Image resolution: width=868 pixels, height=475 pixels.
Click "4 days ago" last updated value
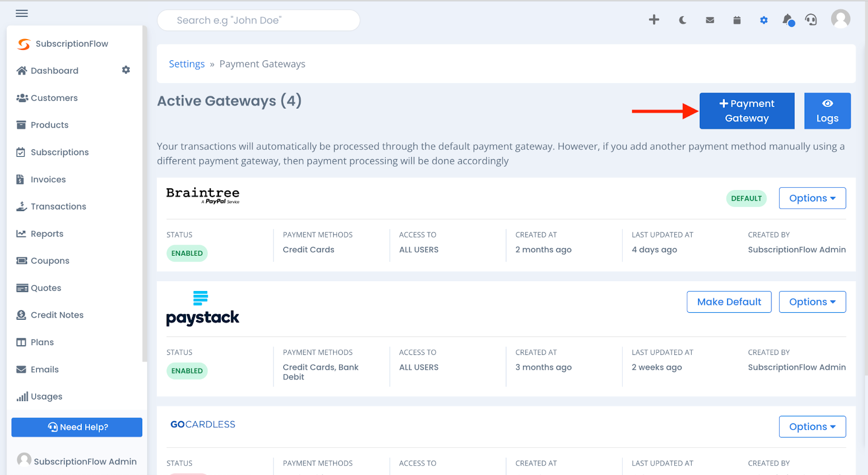point(654,250)
